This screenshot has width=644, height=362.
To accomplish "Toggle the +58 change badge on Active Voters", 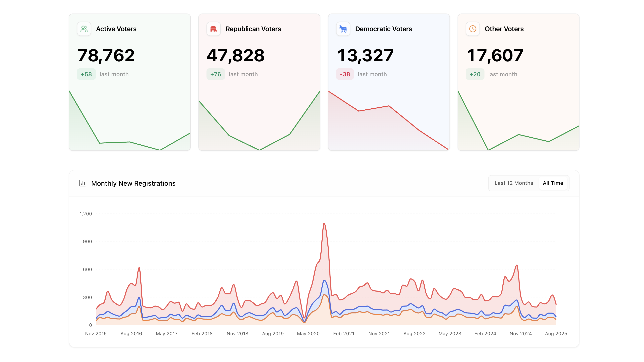I will pyautogui.click(x=86, y=74).
